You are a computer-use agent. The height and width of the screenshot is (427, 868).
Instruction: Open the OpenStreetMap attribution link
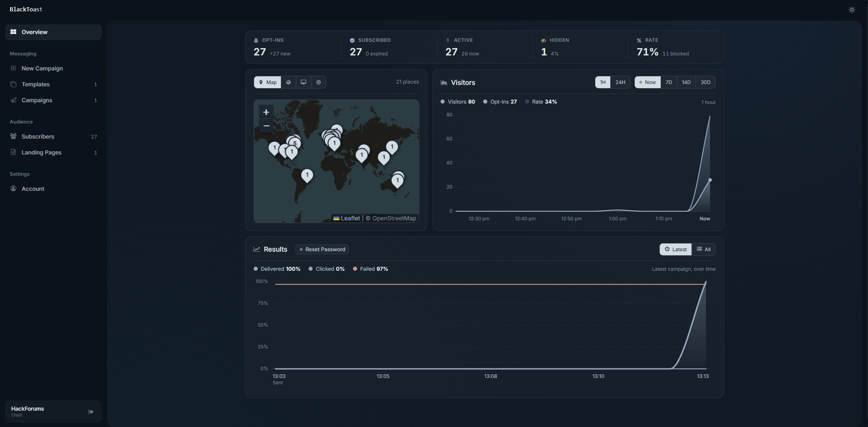tap(394, 218)
